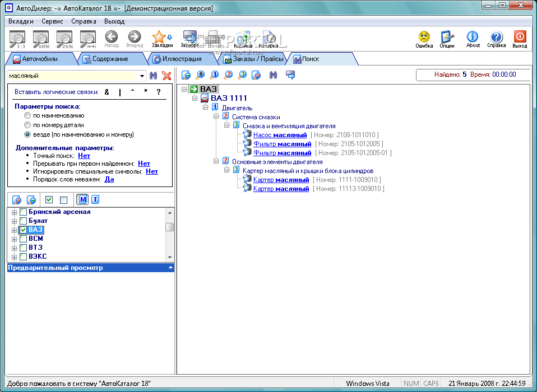Toggle Порядок слов неважен Да link
Viewport: 537px width, 392px height.
click(109, 180)
